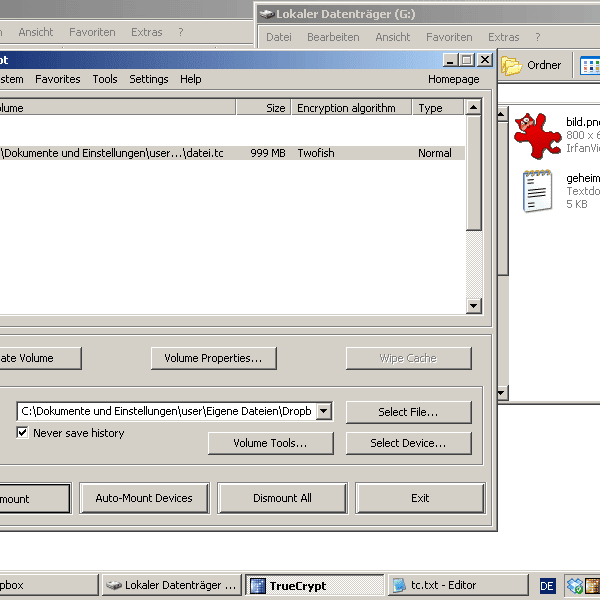Click Select File button
This screenshot has width=600, height=600.
408,412
